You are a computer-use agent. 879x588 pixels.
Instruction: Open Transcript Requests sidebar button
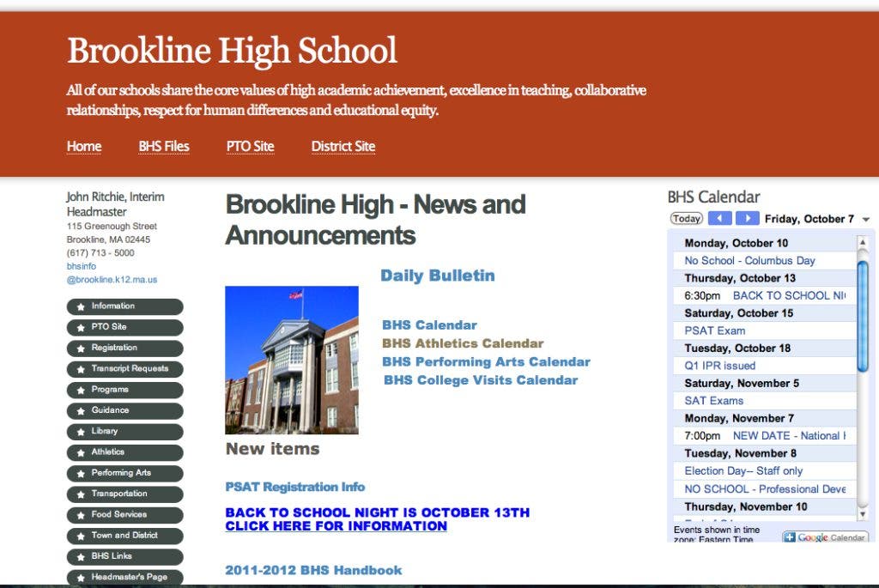click(125, 369)
